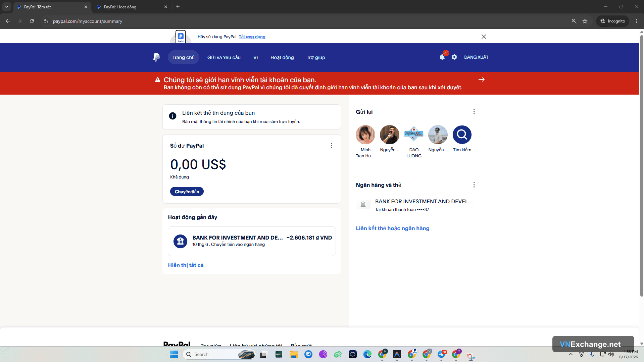This screenshot has height=362, width=644.
Task: Click the bank icon in recent activity
Action: click(x=181, y=241)
